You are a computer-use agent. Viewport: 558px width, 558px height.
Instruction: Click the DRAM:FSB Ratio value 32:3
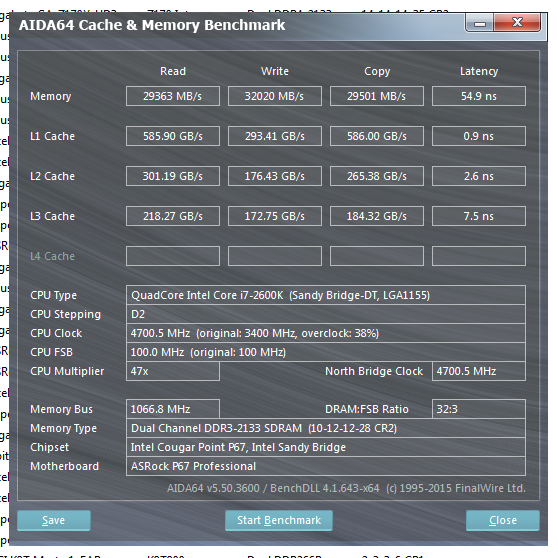[479, 409]
